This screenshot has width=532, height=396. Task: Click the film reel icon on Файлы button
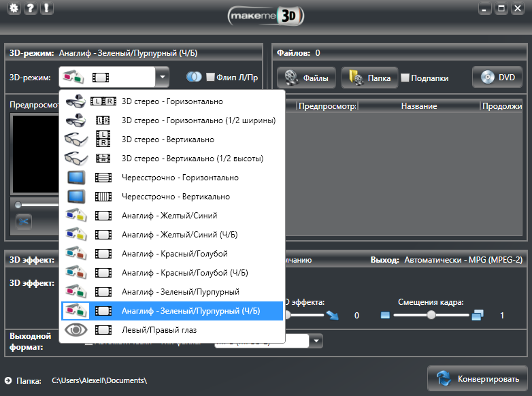tap(291, 78)
